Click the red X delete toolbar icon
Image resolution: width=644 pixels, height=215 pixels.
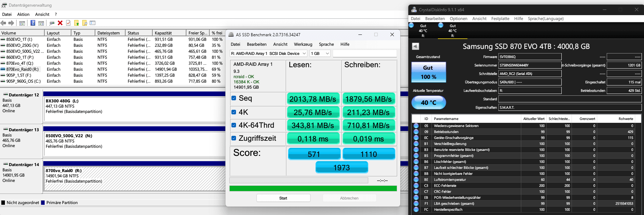tap(60, 23)
